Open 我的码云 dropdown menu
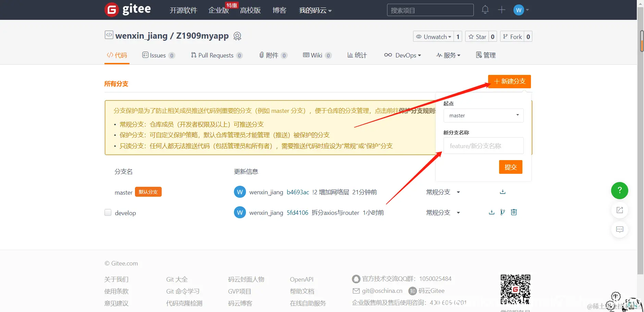This screenshot has width=644, height=312. pyautogui.click(x=315, y=10)
